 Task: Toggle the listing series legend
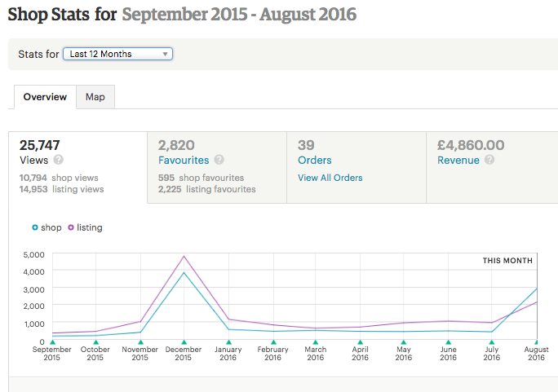pyautogui.click(x=85, y=227)
